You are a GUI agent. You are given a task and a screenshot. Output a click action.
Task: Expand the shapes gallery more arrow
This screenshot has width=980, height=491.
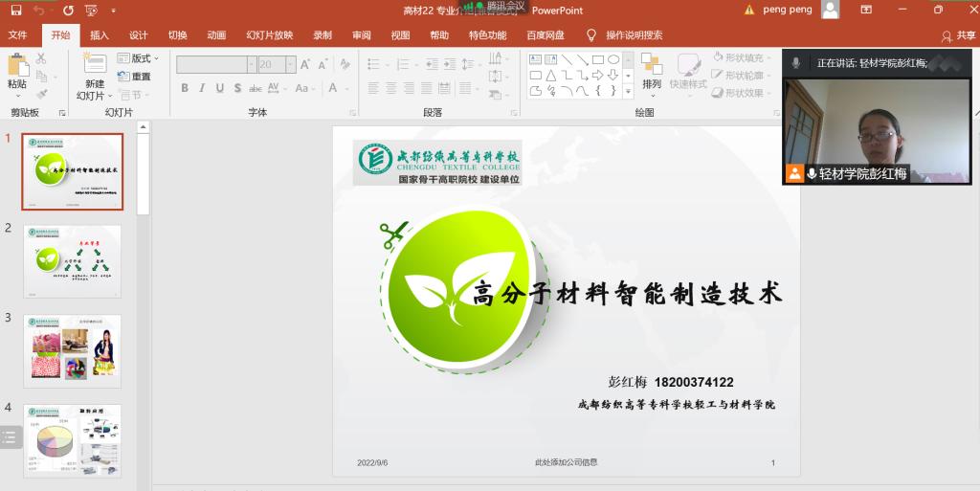[628, 92]
